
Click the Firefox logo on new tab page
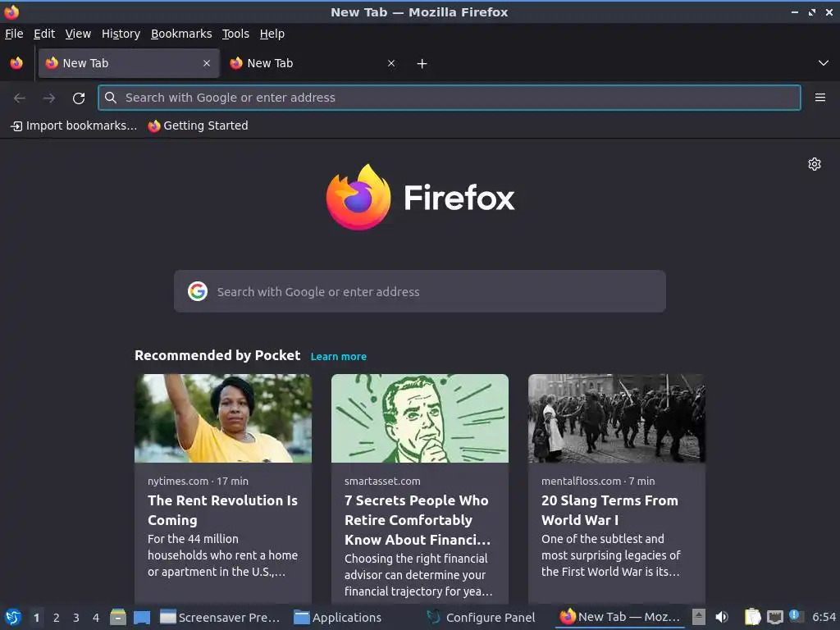pyautogui.click(x=420, y=198)
